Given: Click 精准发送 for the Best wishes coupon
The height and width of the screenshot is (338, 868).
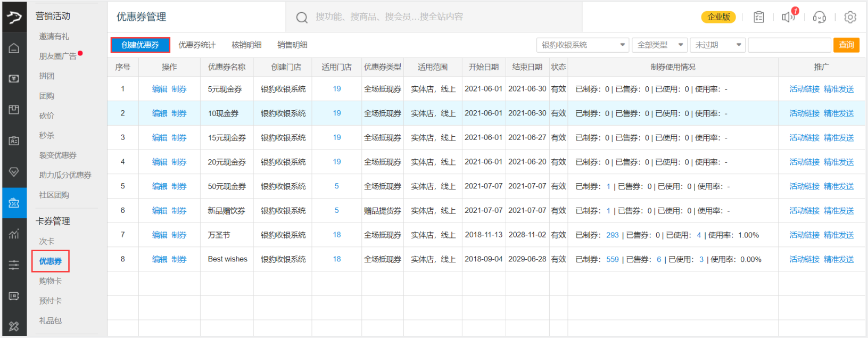Looking at the screenshot, I should point(838,259).
